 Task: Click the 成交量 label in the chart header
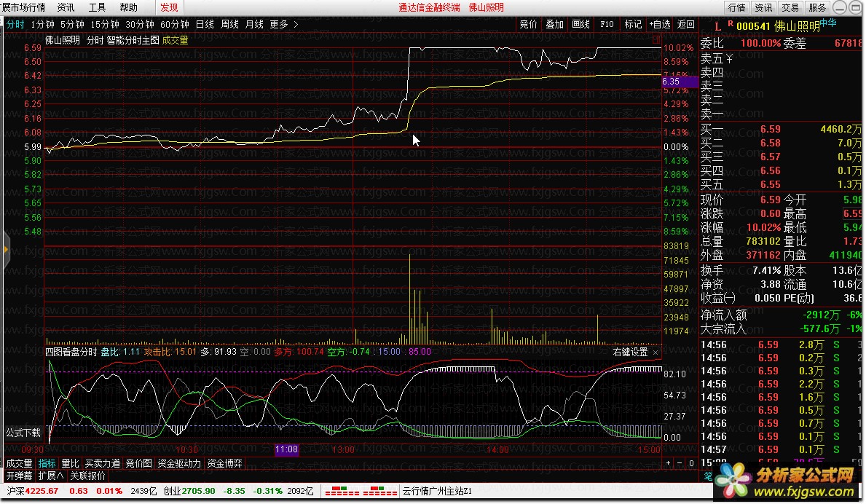(x=175, y=40)
